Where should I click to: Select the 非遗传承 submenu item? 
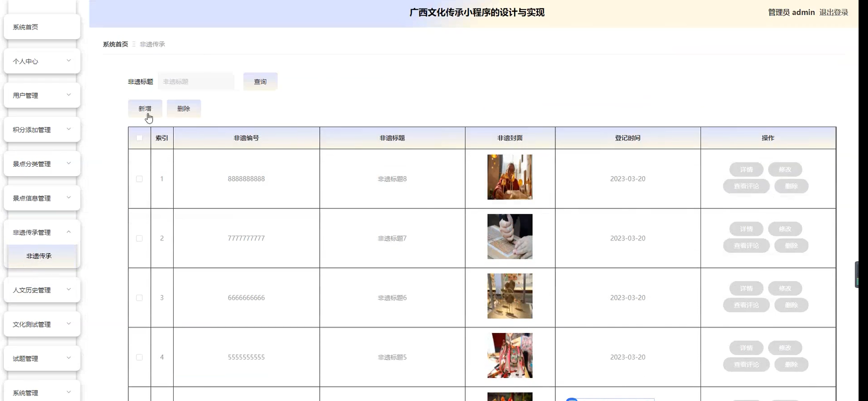click(x=42, y=256)
